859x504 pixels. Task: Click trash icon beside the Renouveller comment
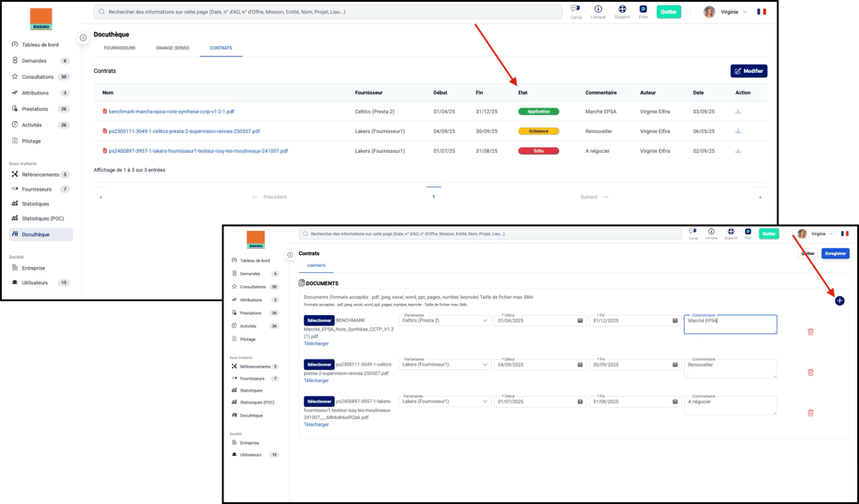[810, 373]
